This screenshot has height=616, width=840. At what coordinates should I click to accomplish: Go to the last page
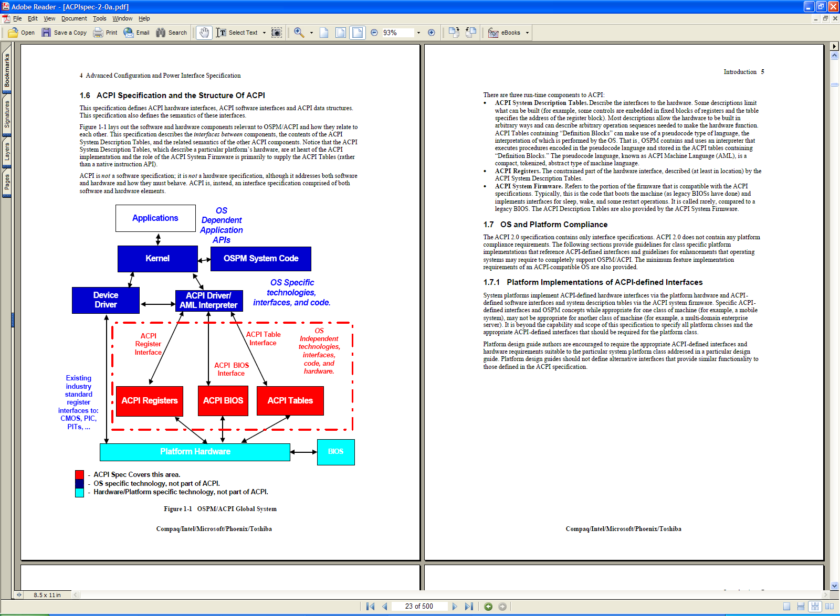point(469,607)
